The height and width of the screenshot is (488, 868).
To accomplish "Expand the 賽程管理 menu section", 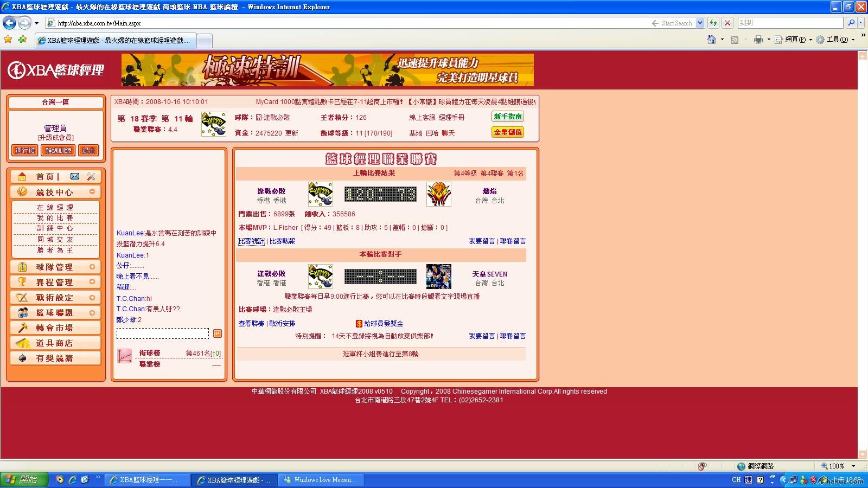I will 92,282.
